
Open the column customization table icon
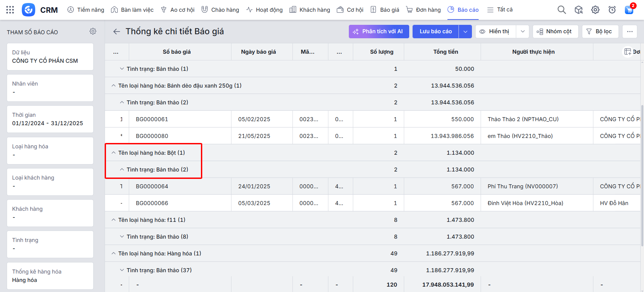click(627, 52)
